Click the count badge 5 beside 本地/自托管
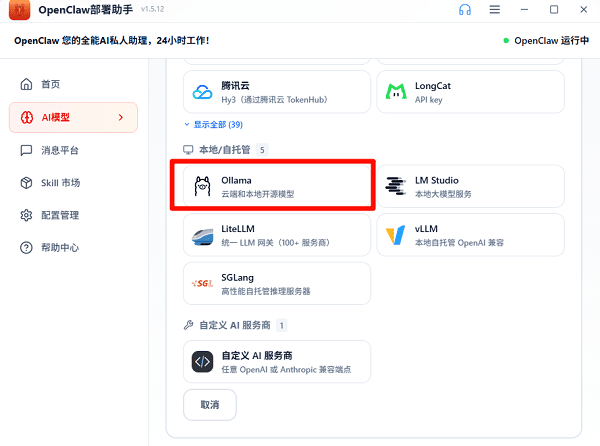 [x=262, y=150]
